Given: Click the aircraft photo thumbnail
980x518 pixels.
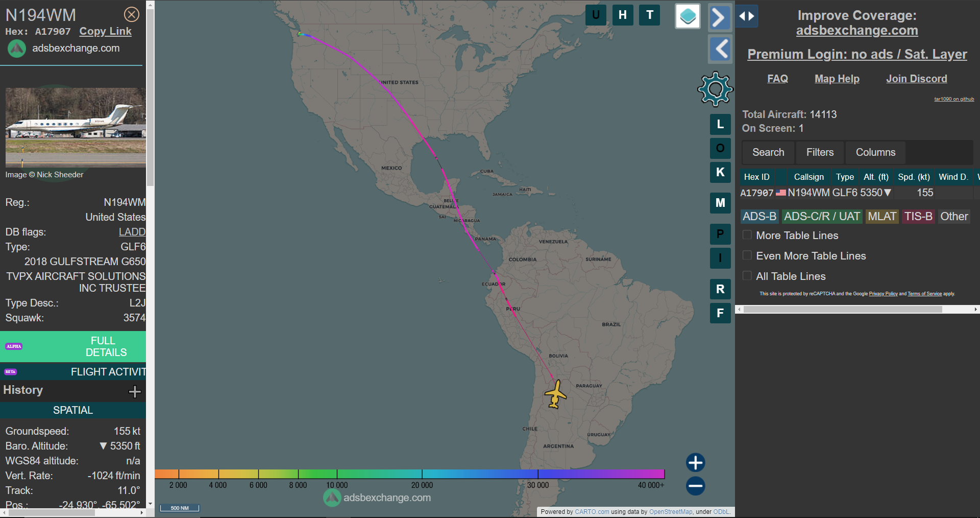Looking at the screenshot, I should coord(76,127).
